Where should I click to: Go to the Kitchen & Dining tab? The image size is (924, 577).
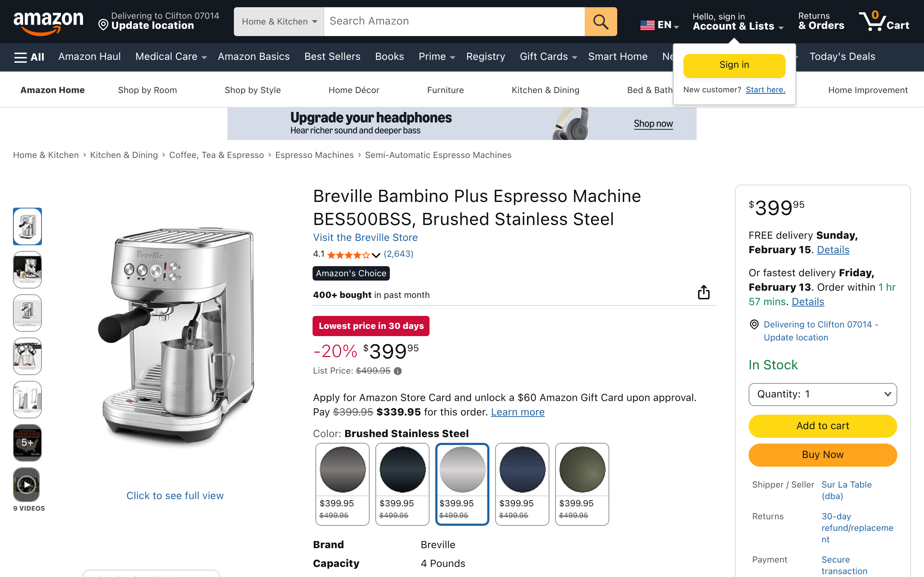pos(545,90)
